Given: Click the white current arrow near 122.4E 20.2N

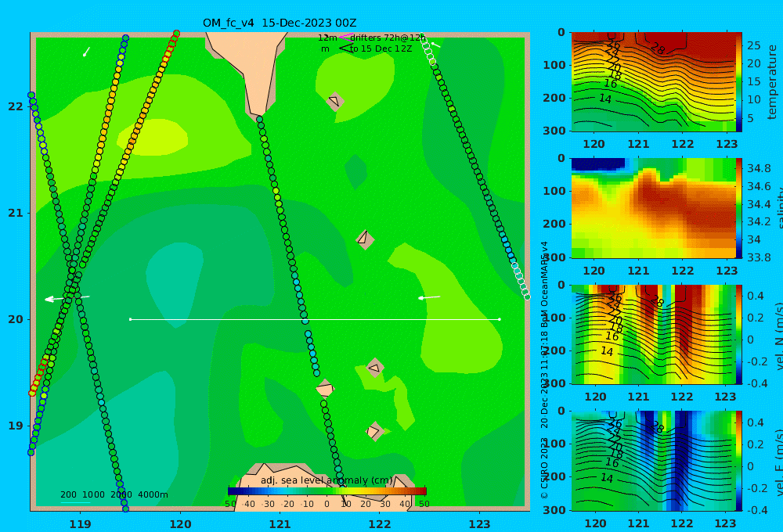Looking at the screenshot, I should click(429, 297).
